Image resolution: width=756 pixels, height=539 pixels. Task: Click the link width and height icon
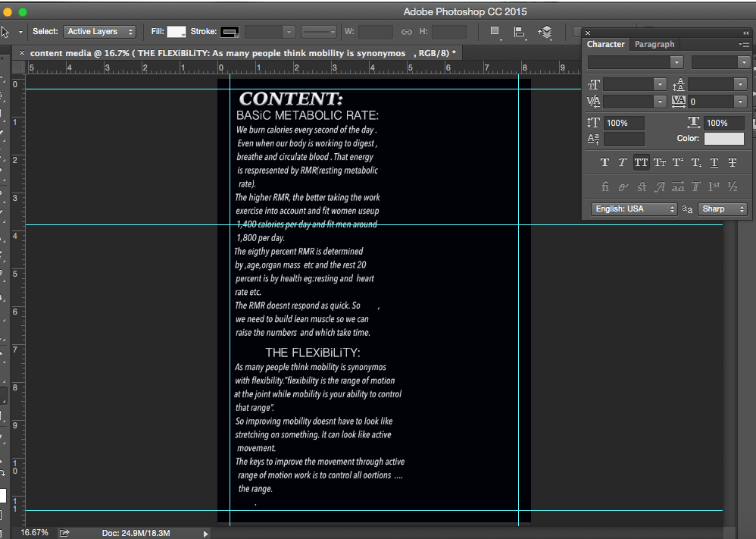click(407, 32)
